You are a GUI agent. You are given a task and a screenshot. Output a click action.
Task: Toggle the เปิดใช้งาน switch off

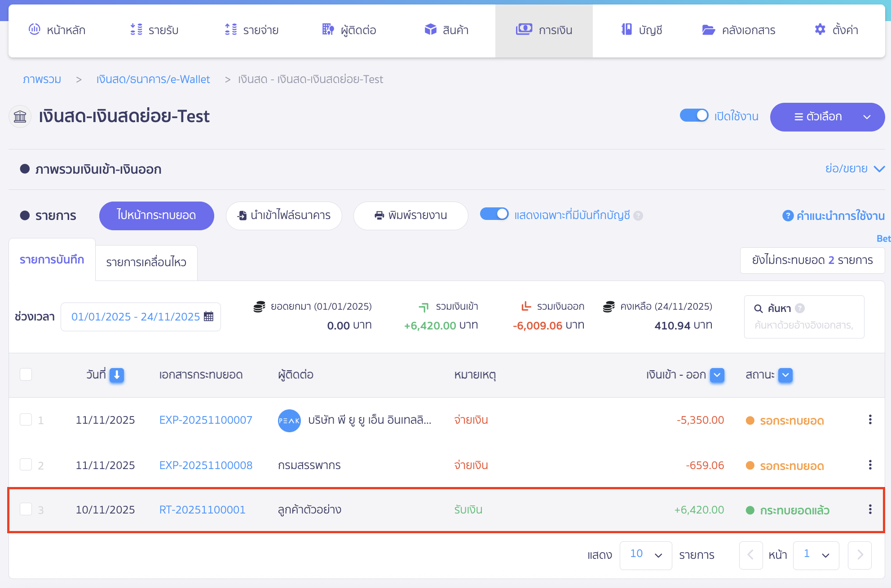click(x=694, y=116)
